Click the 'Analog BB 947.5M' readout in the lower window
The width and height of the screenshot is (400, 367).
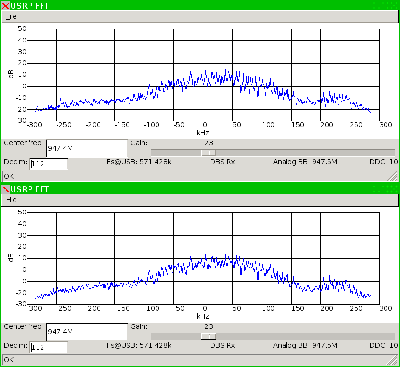pyautogui.click(x=305, y=345)
